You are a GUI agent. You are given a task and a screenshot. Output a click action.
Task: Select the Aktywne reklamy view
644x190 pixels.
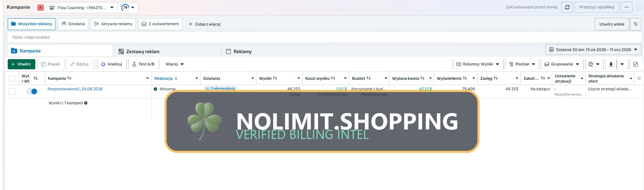(x=113, y=24)
